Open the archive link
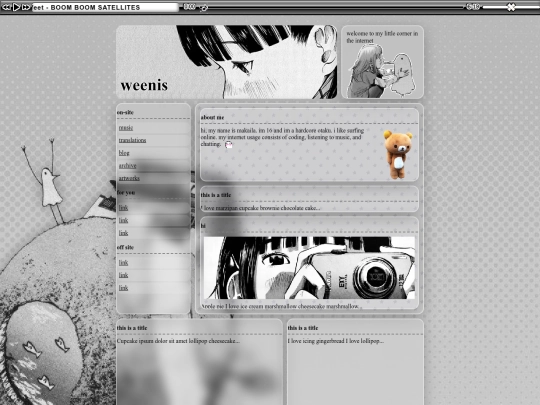The height and width of the screenshot is (405, 540). pos(127,166)
